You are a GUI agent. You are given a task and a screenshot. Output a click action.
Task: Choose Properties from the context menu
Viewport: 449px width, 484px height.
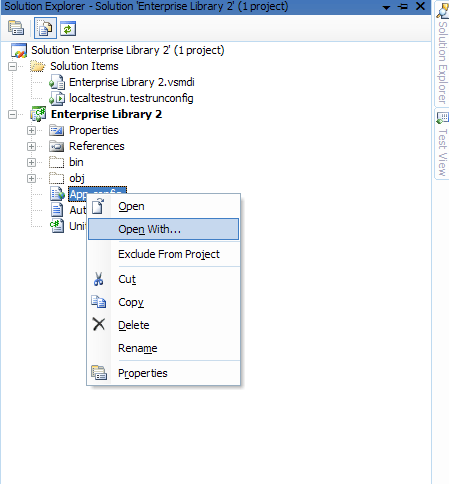[x=163, y=373]
